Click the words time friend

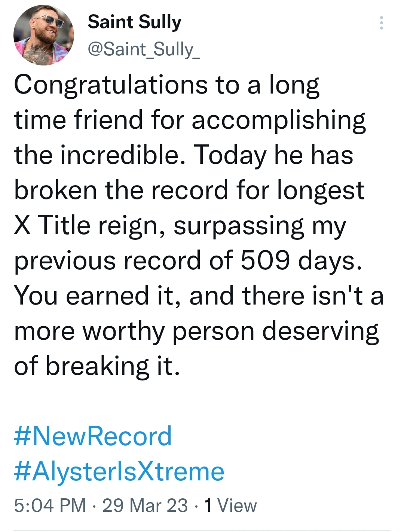pos(78,120)
